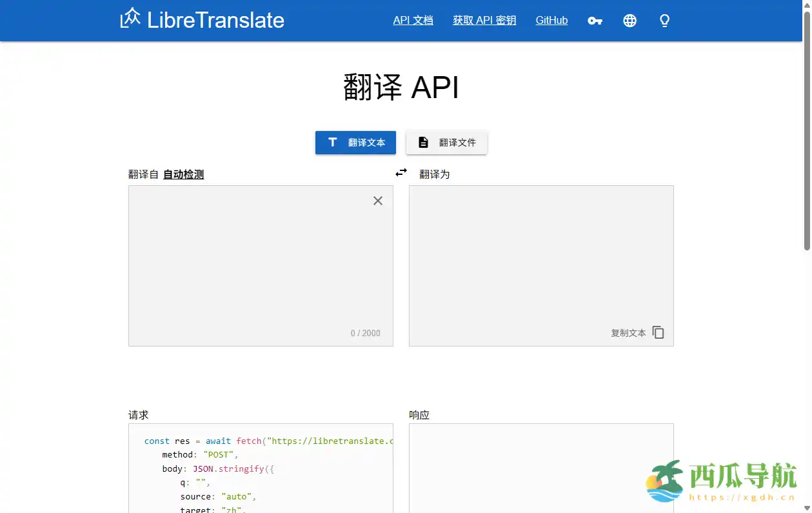Visit the GitHub repository link

551,20
